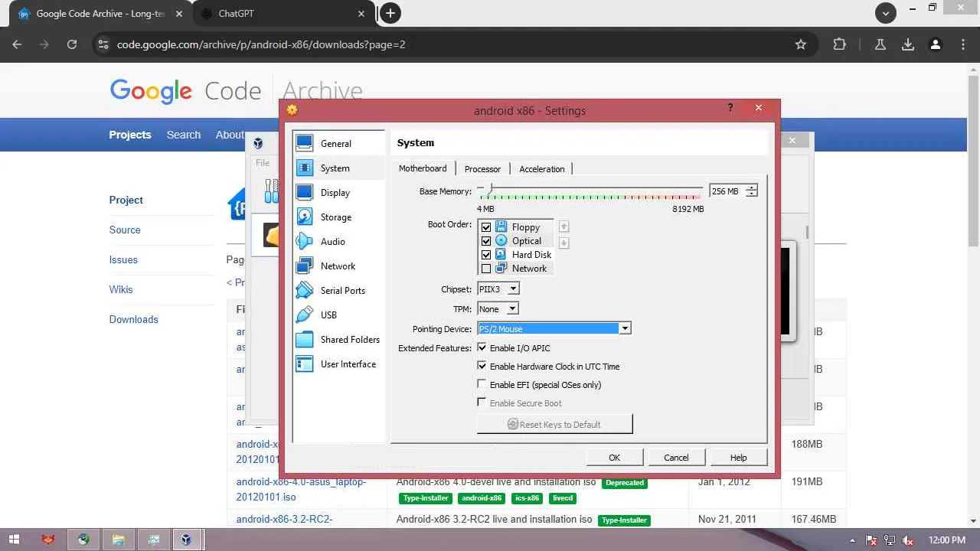Go back in Chrome
This screenshot has height=551, width=980.
pyautogui.click(x=17, y=44)
